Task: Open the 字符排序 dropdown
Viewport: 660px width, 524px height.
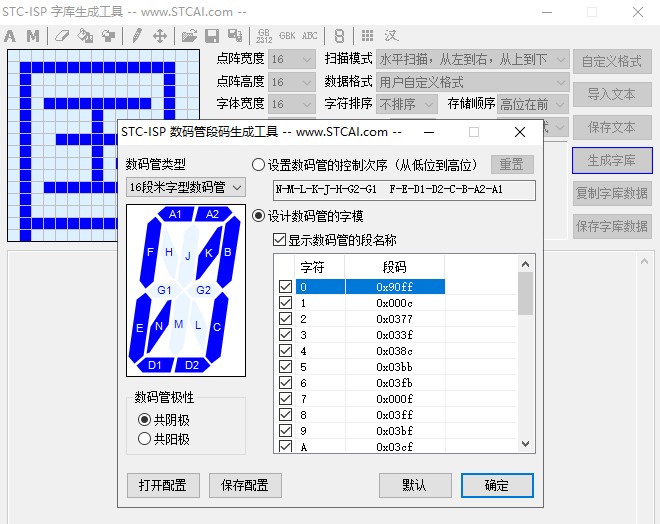Action: point(406,104)
